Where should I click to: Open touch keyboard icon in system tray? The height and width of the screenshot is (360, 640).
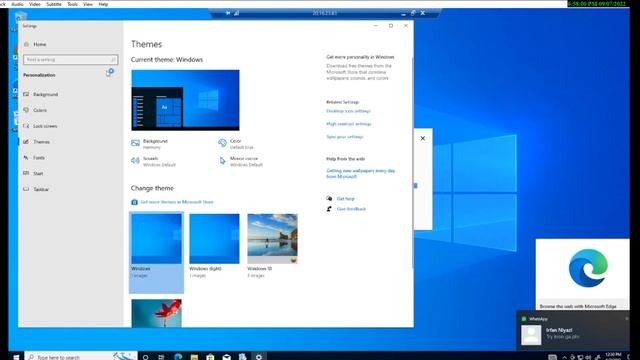point(552,357)
